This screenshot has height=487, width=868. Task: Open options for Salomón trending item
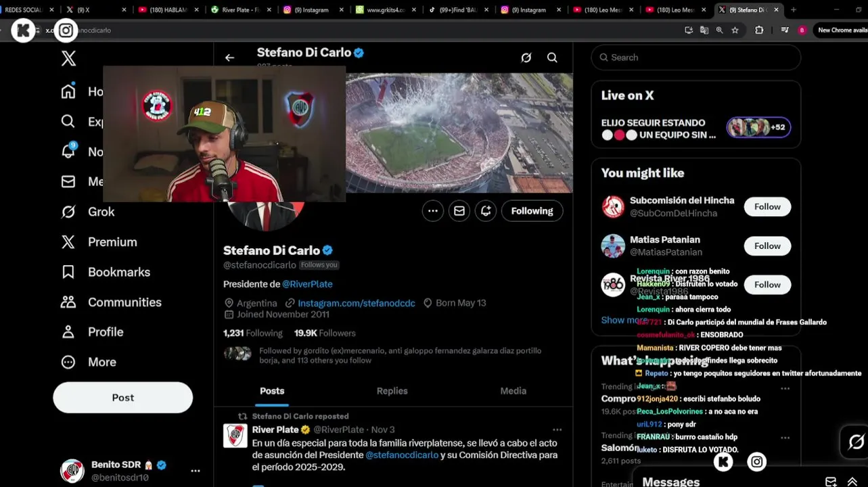tap(785, 438)
